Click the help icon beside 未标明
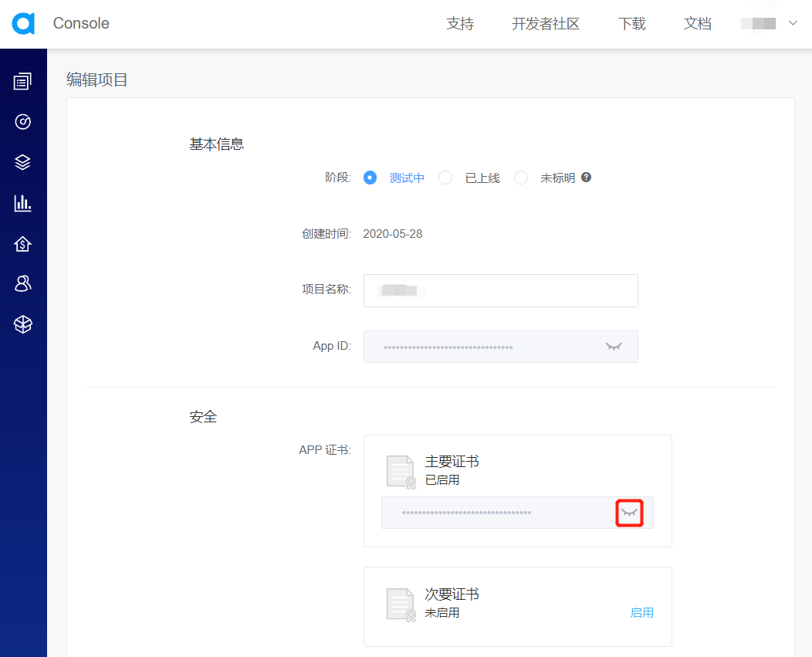 (x=587, y=178)
